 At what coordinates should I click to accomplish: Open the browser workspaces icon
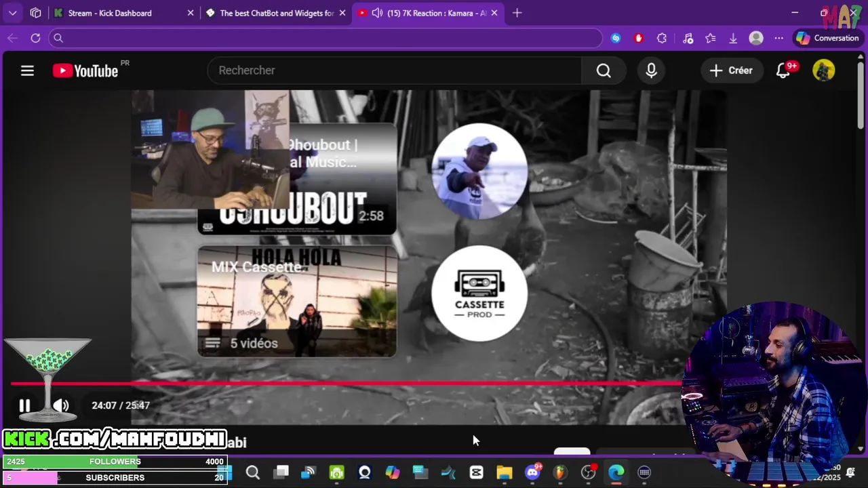click(x=36, y=13)
